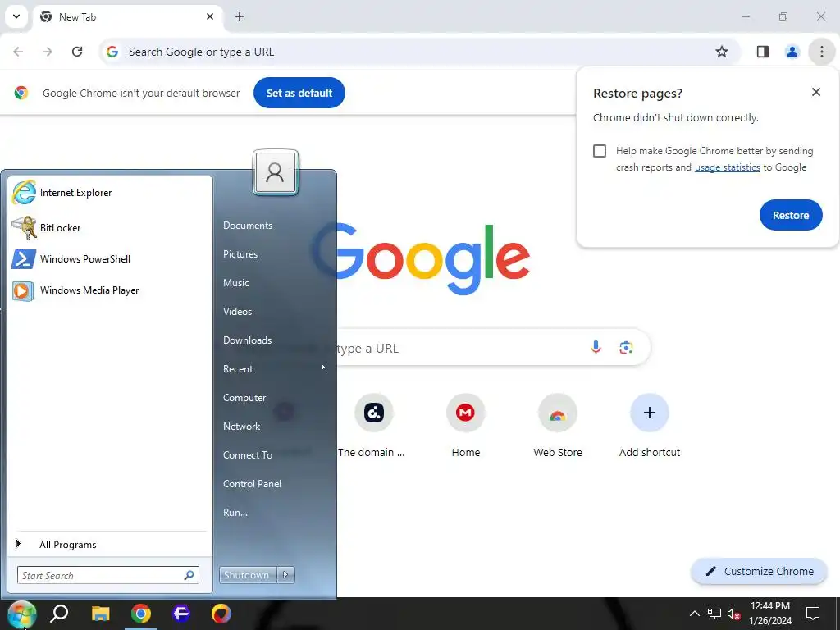Image resolution: width=840 pixels, height=630 pixels.
Task: Open the Web Store shortcut
Action: click(558, 426)
